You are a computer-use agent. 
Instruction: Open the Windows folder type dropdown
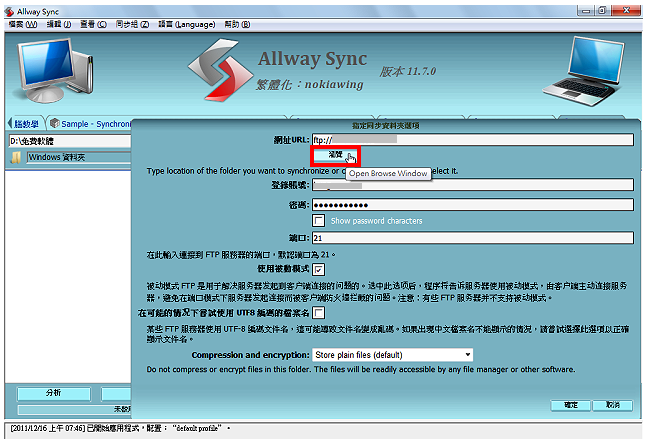coord(79,157)
